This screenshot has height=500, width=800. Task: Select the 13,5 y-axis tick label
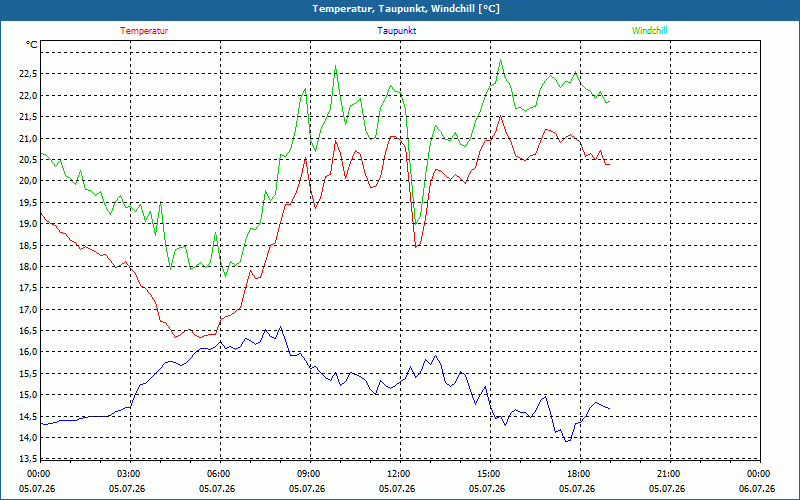(28, 459)
